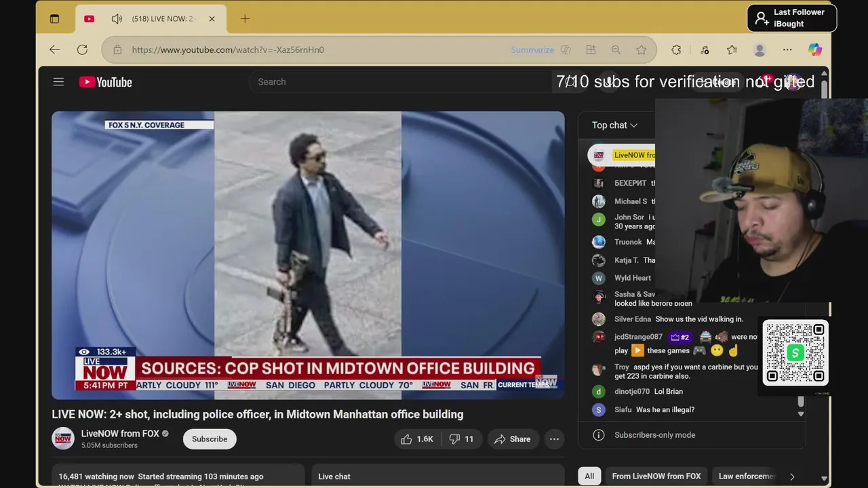This screenshot has height=488, width=868.
Task: Click '16,481 watching now' description text
Action: pyautogui.click(x=96, y=476)
